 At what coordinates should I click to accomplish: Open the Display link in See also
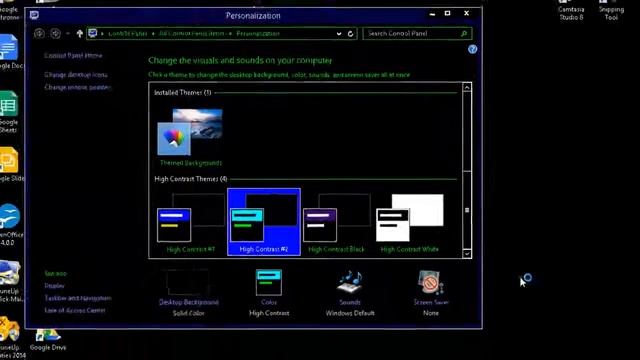tap(54, 286)
